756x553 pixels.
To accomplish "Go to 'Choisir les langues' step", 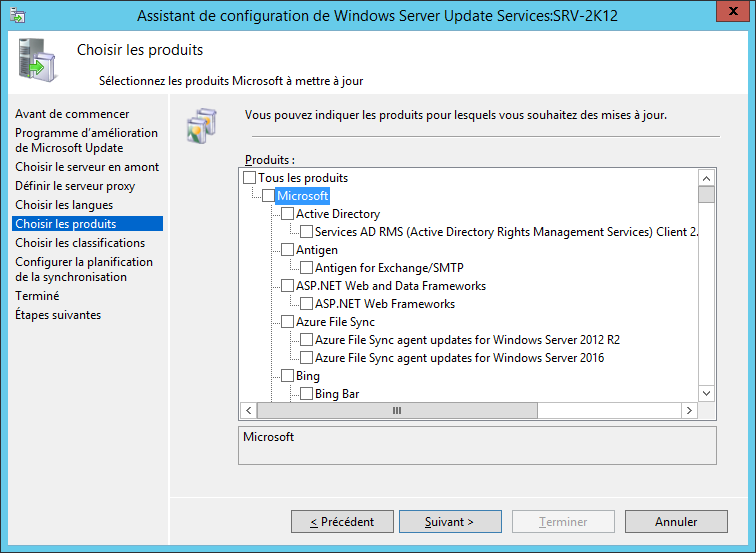I will (64, 205).
